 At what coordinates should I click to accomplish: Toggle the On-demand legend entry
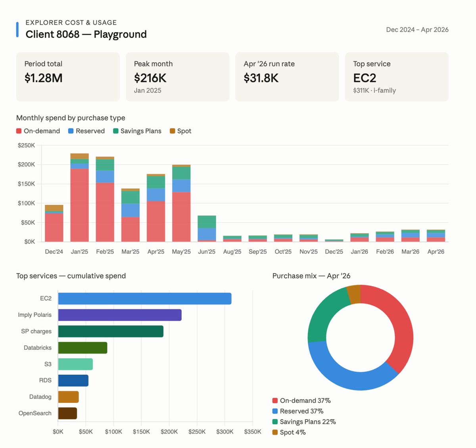tap(38, 131)
